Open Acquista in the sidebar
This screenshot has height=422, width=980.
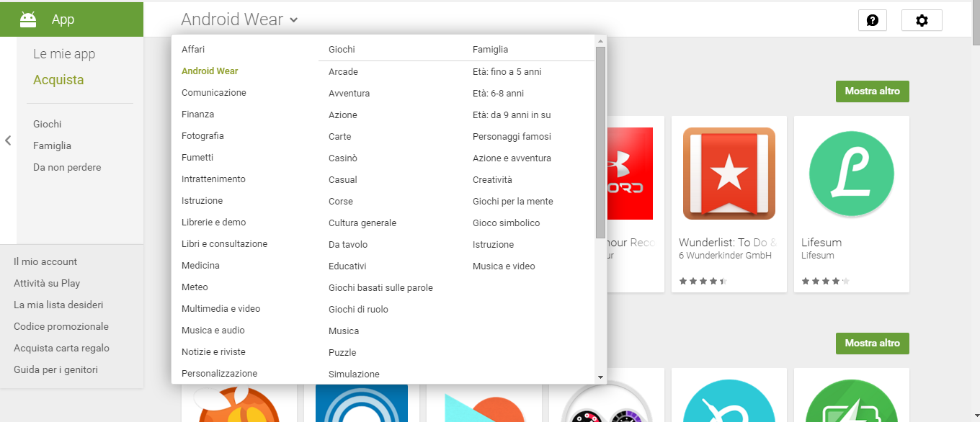58,80
